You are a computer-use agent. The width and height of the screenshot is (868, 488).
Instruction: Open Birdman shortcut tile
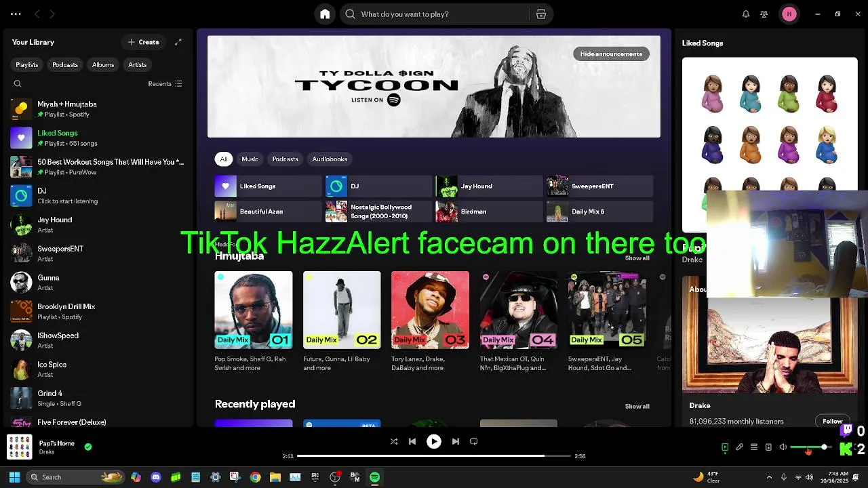pyautogui.click(x=489, y=211)
